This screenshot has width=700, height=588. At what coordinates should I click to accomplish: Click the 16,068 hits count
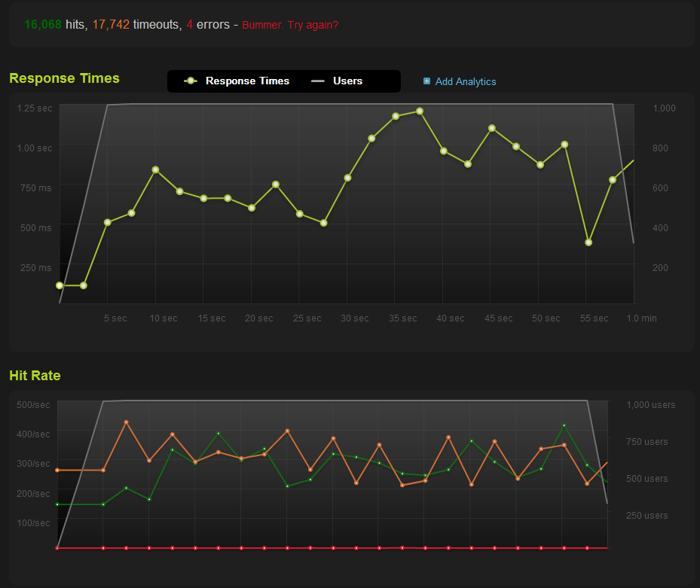pyautogui.click(x=43, y=25)
